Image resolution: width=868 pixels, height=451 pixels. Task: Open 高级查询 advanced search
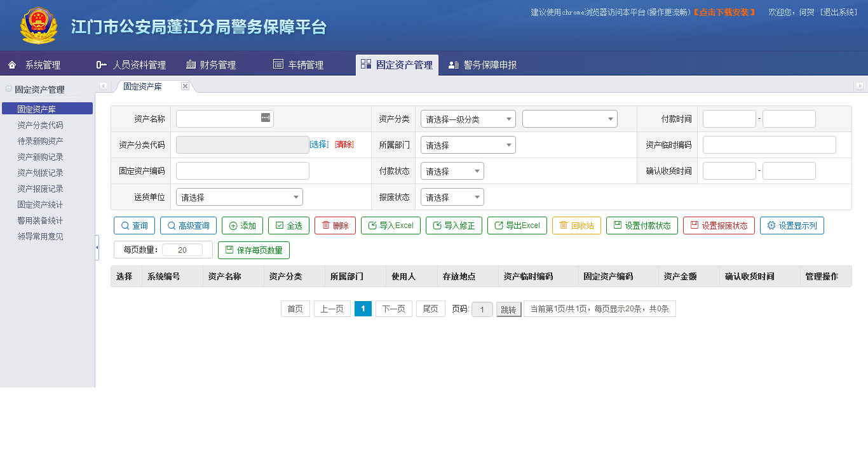(188, 226)
